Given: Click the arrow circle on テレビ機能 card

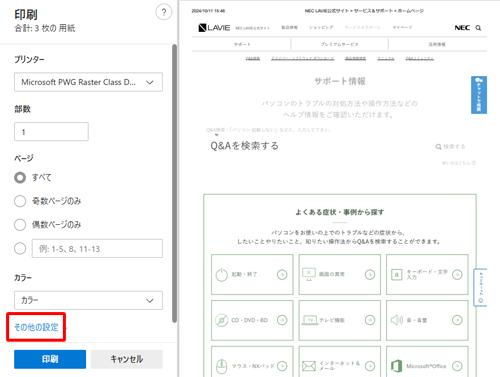Looking at the screenshot, I should (x=370, y=320).
